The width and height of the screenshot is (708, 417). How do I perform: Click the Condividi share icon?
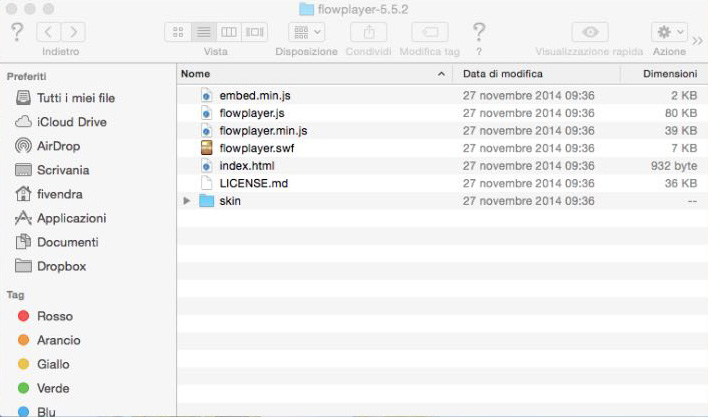tap(368, 32)
